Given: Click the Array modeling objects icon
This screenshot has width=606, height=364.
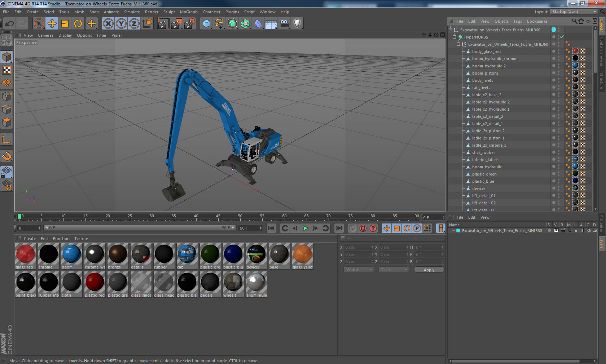Looking at the screenshot, I should [x=245, y=24].
